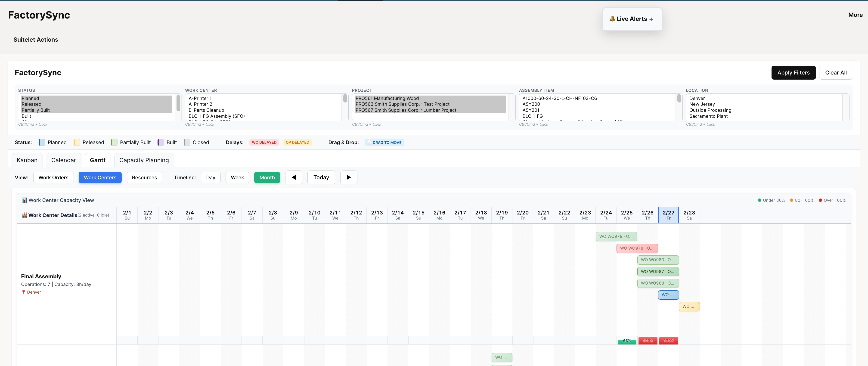
Task: Open the Capacity Planning tab
Action: pyautogui.click(x=144, y=160)
